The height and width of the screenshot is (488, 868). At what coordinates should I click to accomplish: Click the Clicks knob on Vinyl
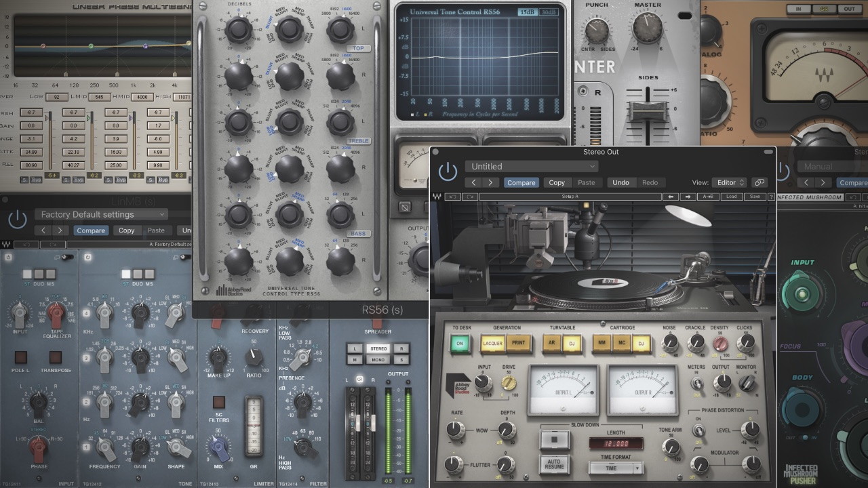click(x=745, y=343)
